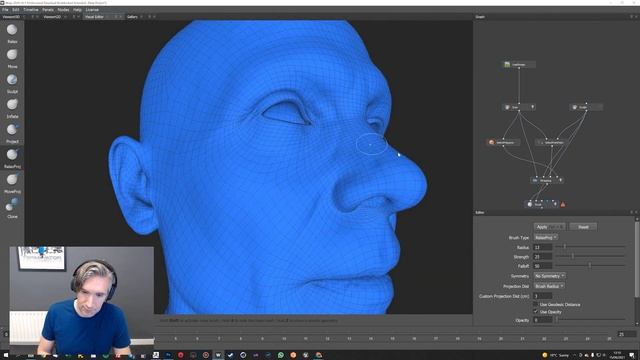Toggle the Use Opacity checkbox

click(536, 312)
